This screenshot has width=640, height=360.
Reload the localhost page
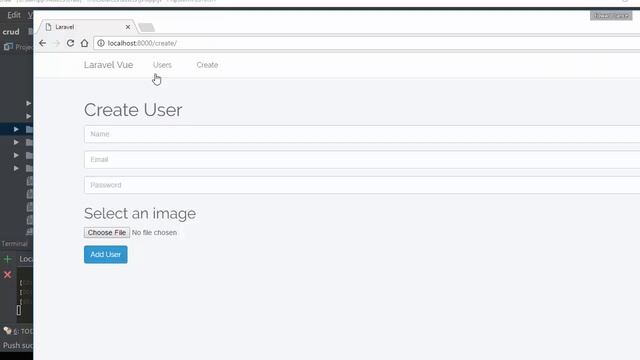70,43
